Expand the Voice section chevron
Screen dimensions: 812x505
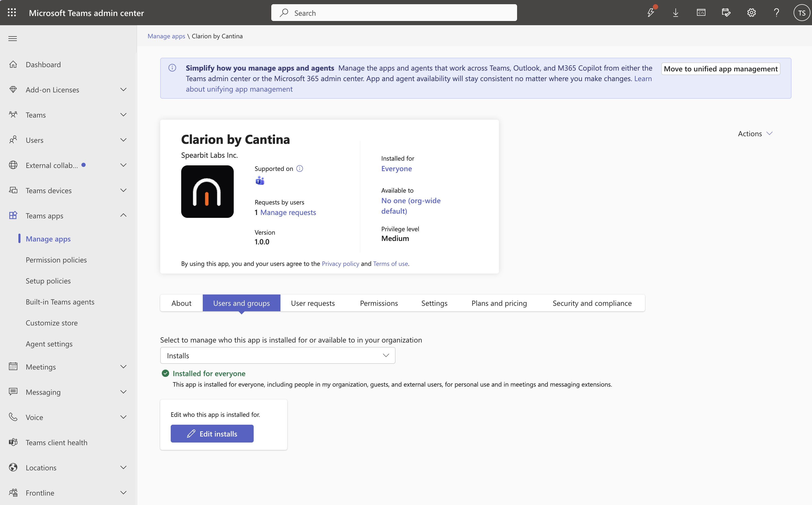click(123, 417)
